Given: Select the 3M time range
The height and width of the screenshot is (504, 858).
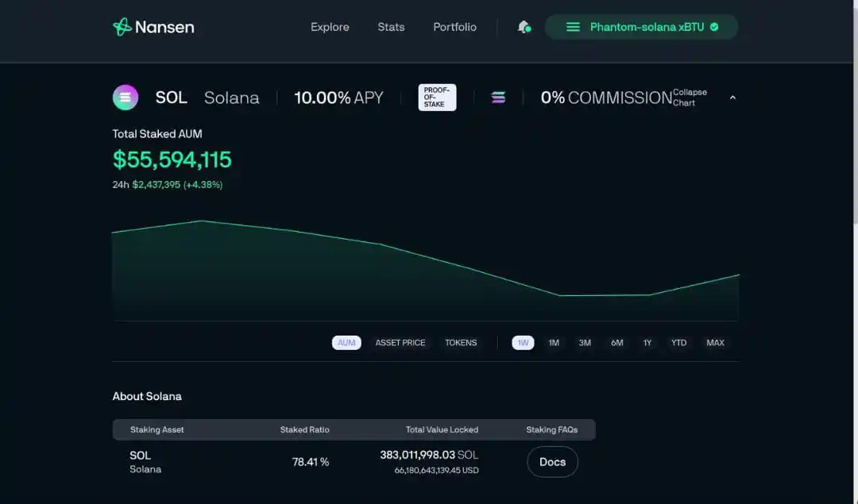Looking at the screenshot, I should 585,343.
